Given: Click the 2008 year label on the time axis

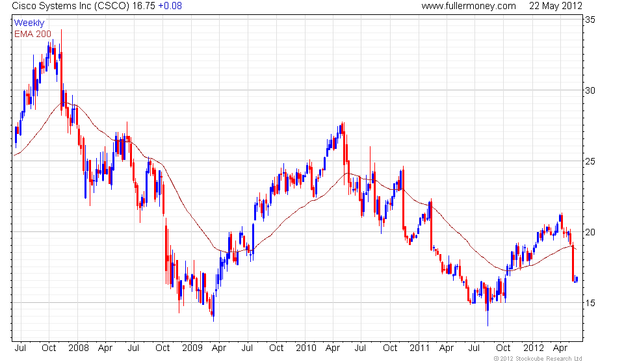Looking at the screenshot, I should click(x=79, y=348).
